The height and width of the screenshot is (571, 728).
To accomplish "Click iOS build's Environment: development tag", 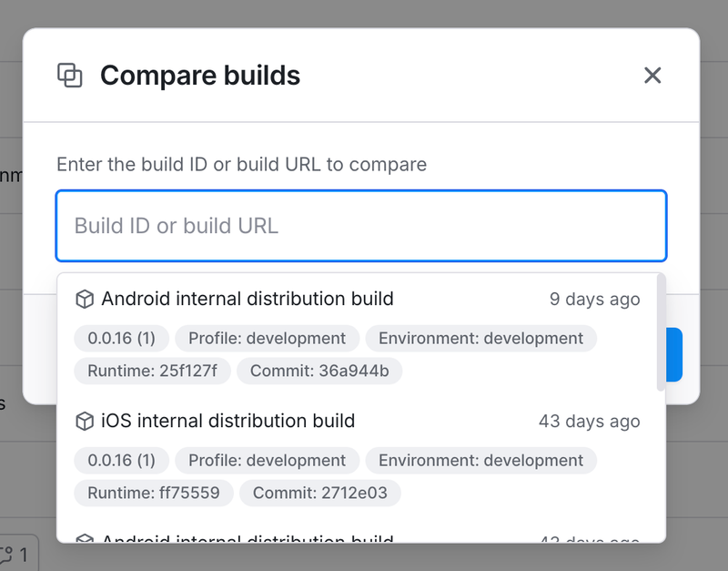I will click(480, 460).
